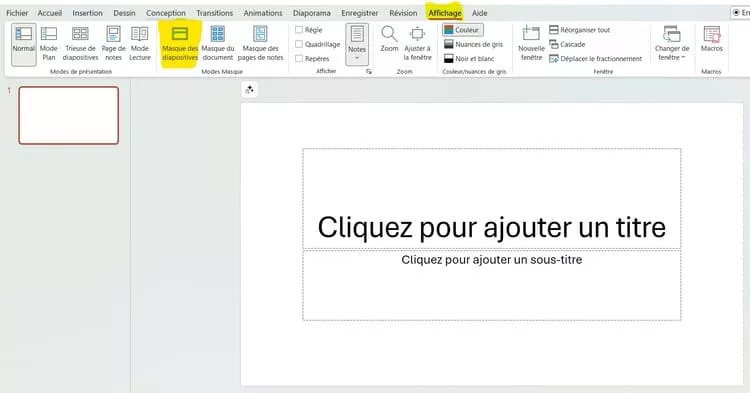This screenshot has width=750, height=393.
Task: Switch to the Animations tab
Action: 263,13
